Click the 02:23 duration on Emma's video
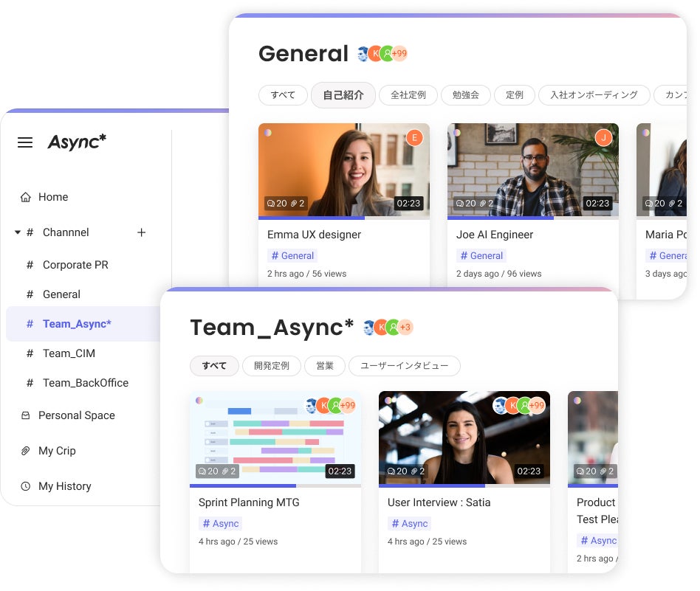Screen dimensions: 700x591 [x=408, y=204]
